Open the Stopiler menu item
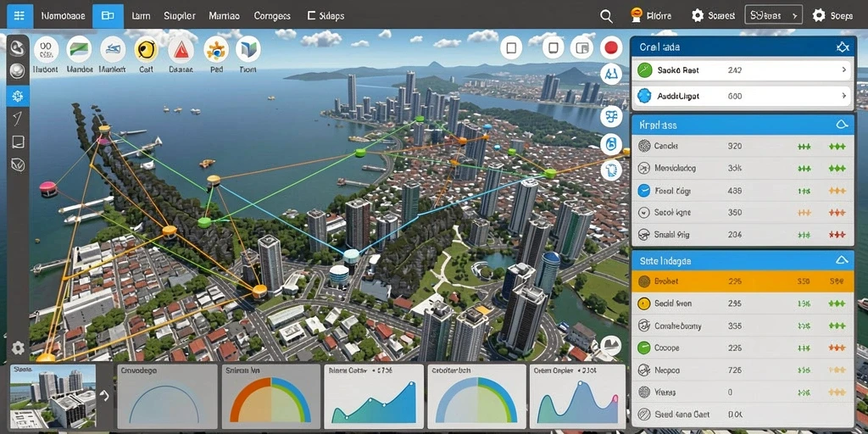Screen dimensions: 868x434 (x=180, y=16)
